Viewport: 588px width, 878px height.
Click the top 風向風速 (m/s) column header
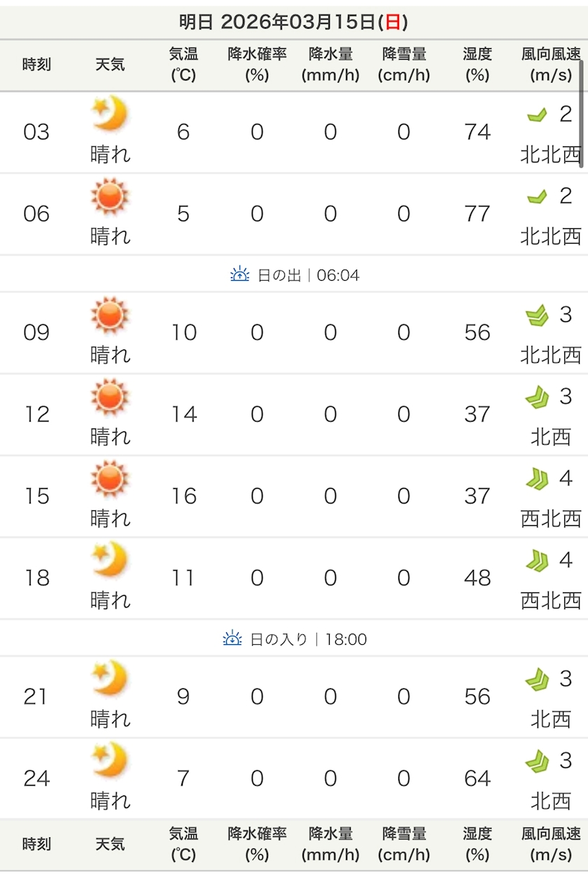551,64
